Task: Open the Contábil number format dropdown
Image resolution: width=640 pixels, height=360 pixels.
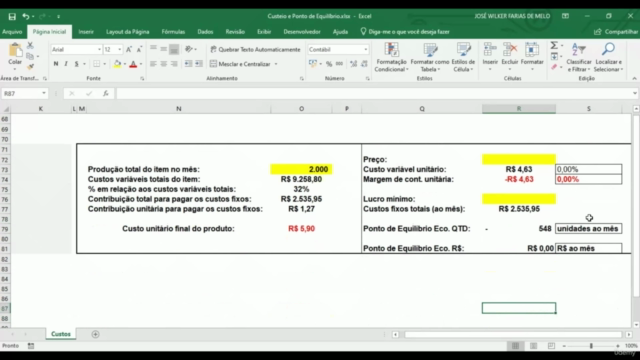Action: tap(365, 49)
